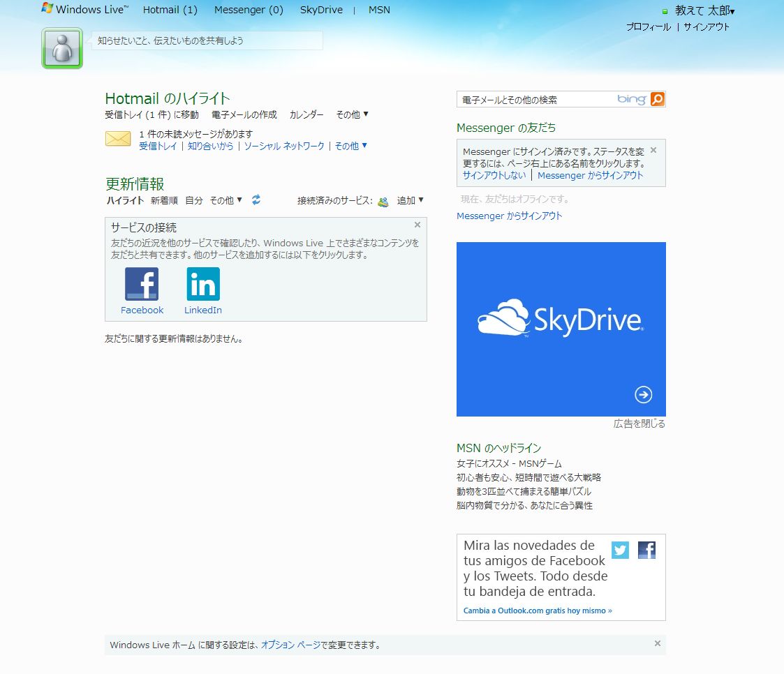Refresh updates with the blue arrows icon
This screenshot has width=784, height=674.
256,200
